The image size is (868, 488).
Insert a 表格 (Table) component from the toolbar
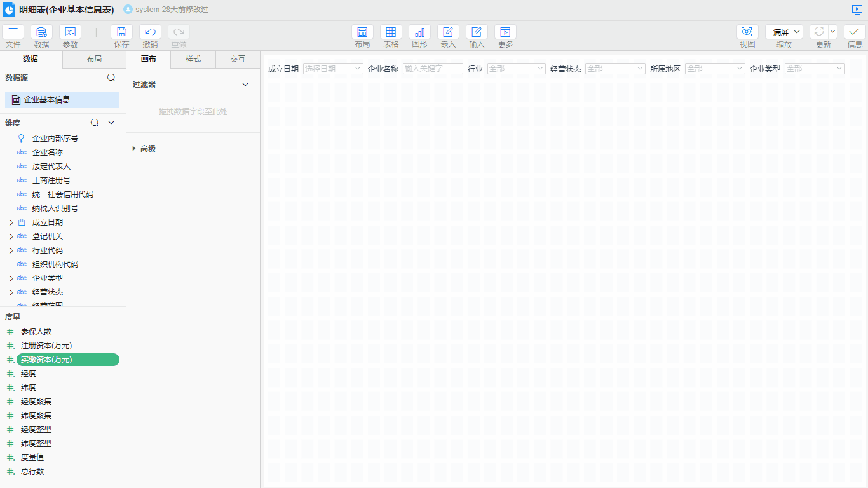pyautogui.click(x=391, y=32)
